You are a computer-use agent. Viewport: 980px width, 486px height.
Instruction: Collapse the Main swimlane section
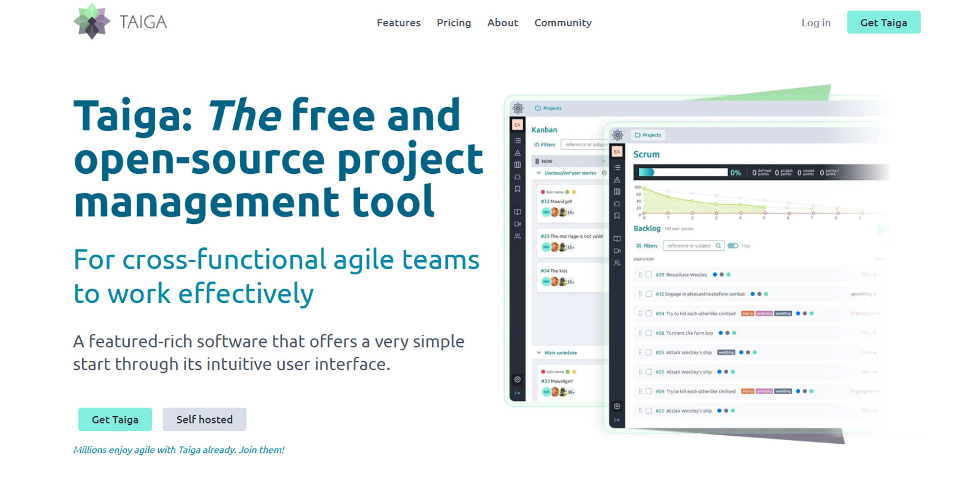pyautogui.click(x=539, y=353)
